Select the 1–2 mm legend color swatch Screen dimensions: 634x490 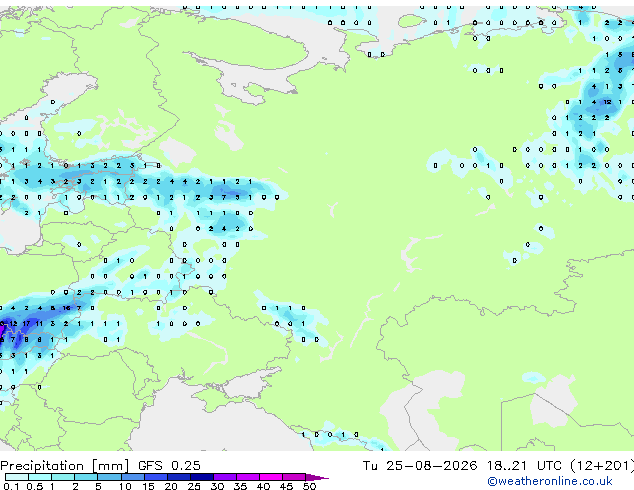click(x=63, y=477)
